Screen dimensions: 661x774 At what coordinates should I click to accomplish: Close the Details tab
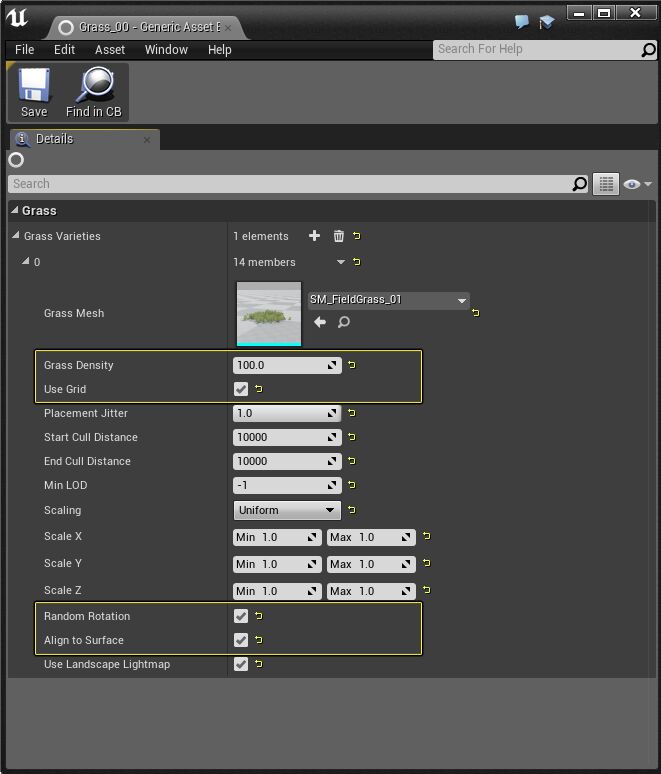pos(147,139)
